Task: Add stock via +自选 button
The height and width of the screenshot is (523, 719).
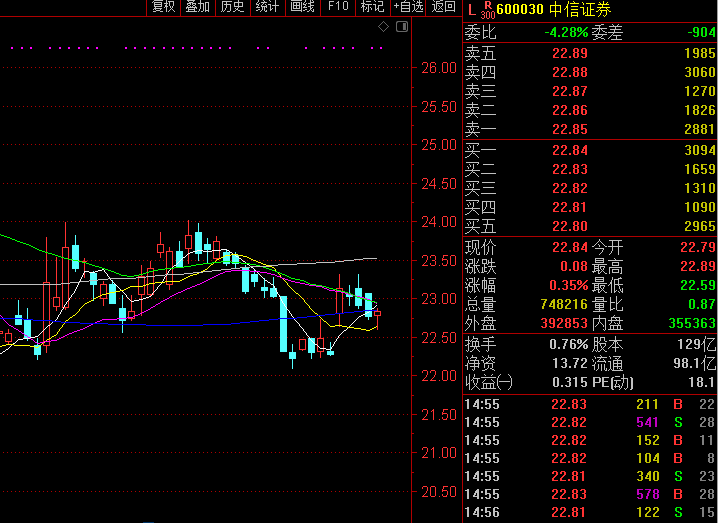Action: [408, 7]
